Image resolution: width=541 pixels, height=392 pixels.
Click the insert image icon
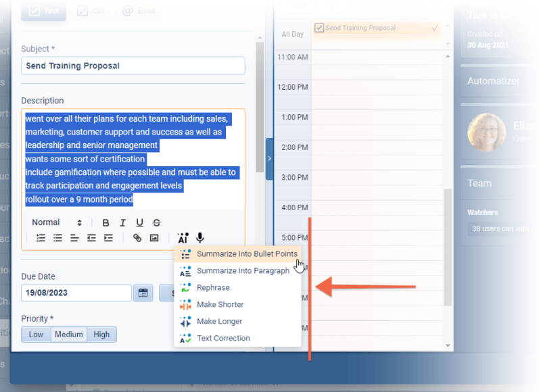pos(154,238)
